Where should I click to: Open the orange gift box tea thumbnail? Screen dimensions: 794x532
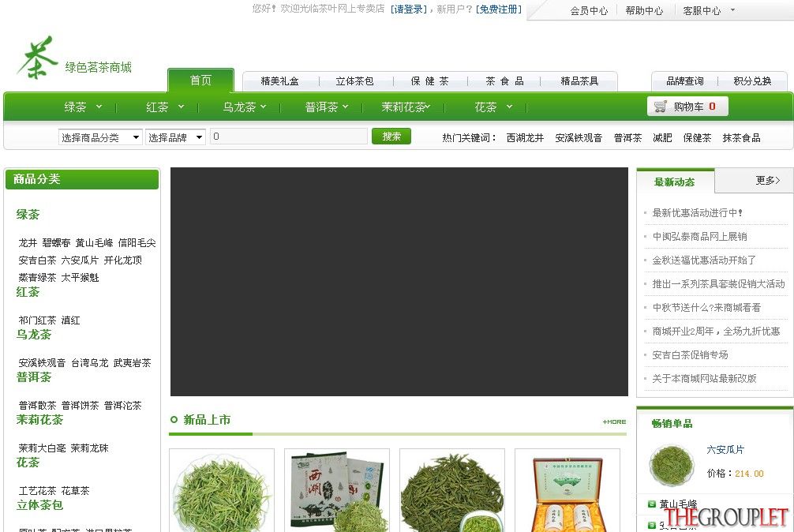point(567,490)
